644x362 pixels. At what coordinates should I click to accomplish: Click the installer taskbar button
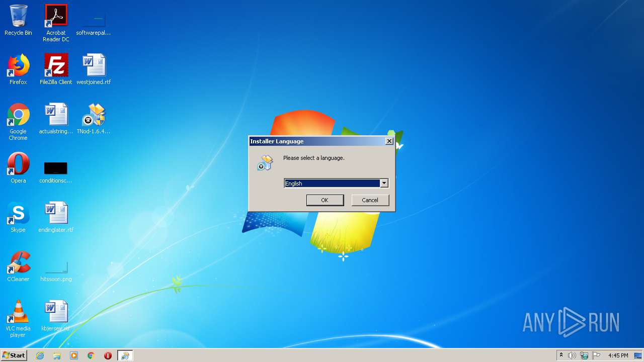point(125,355)
